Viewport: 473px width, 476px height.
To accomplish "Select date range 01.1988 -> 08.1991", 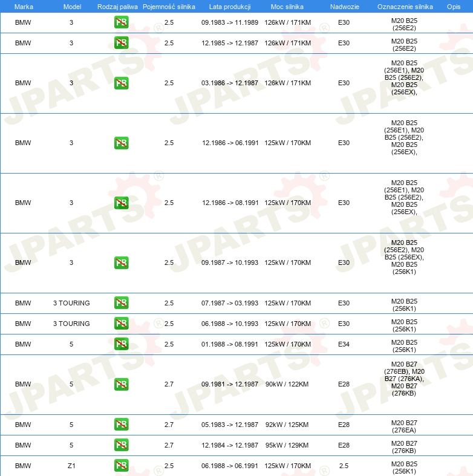I will [229, 344].
